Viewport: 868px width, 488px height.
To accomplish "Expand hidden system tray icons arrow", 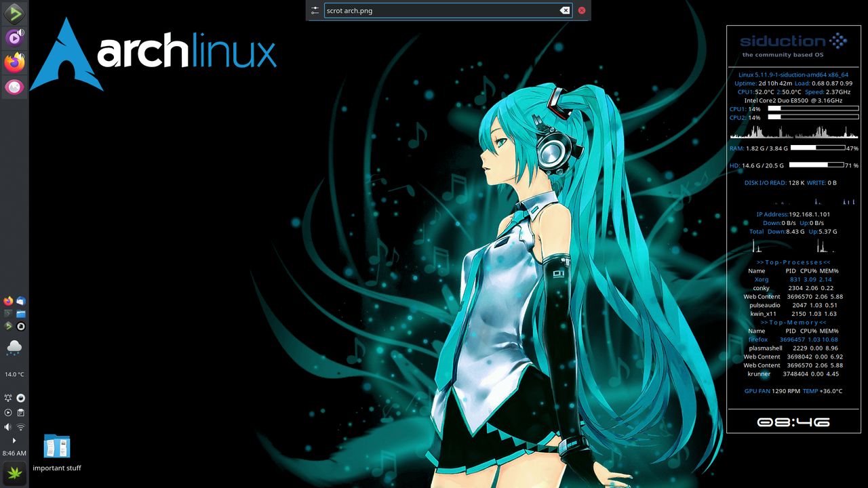I will (x=14, y=441).
